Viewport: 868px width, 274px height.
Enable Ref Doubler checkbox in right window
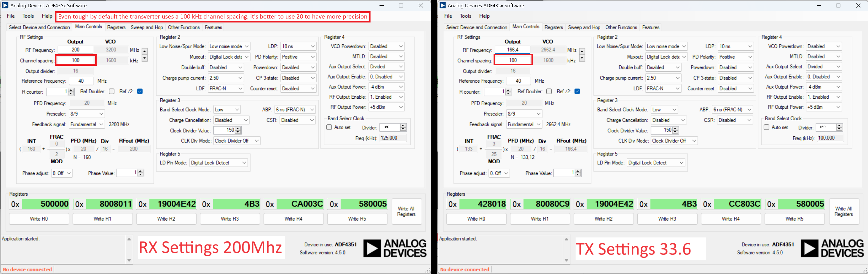click(x=549, y=91)
